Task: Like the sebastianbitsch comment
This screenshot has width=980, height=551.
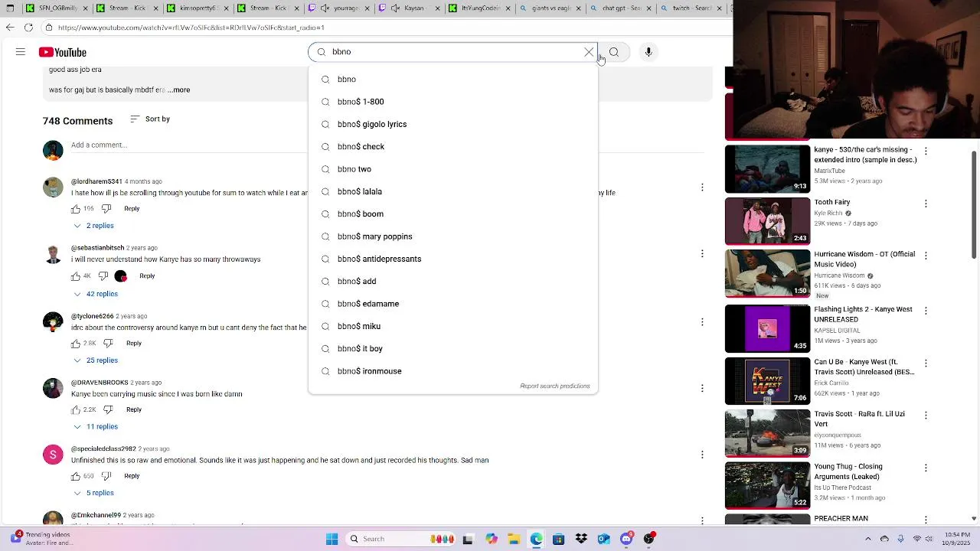Action: click(x=76, y=275)
